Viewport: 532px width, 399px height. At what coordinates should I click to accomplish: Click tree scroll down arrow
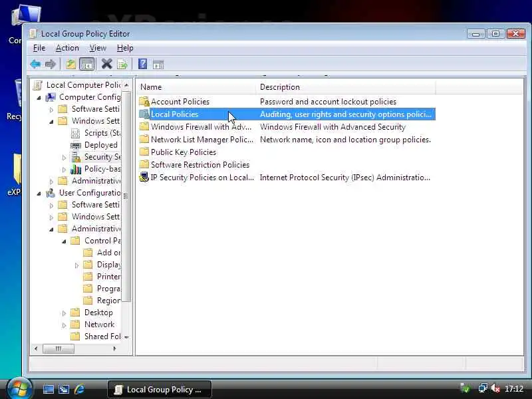click(126, 337)
